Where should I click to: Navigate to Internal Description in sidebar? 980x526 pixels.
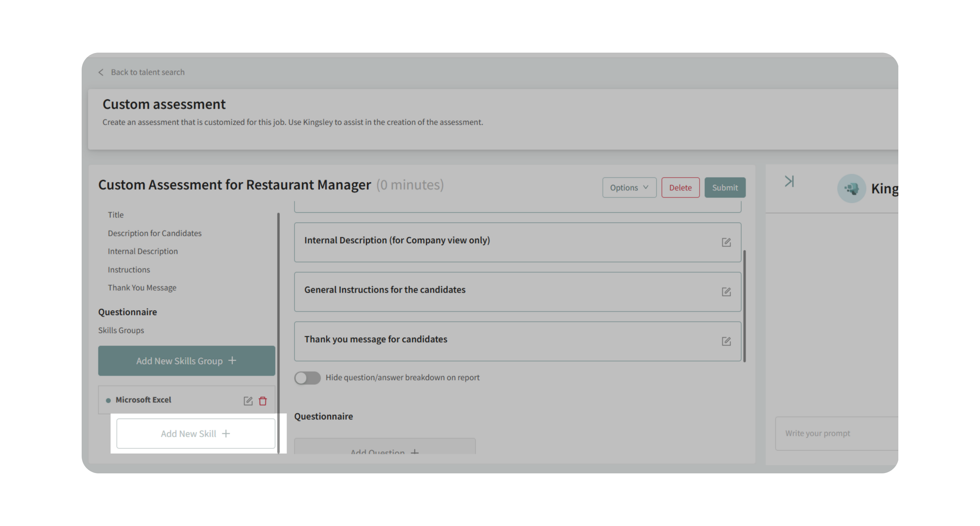143,251
